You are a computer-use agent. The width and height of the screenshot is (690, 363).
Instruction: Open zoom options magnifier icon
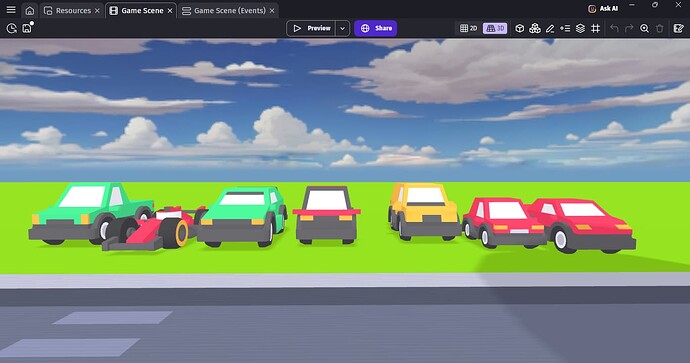coord(645,29)
